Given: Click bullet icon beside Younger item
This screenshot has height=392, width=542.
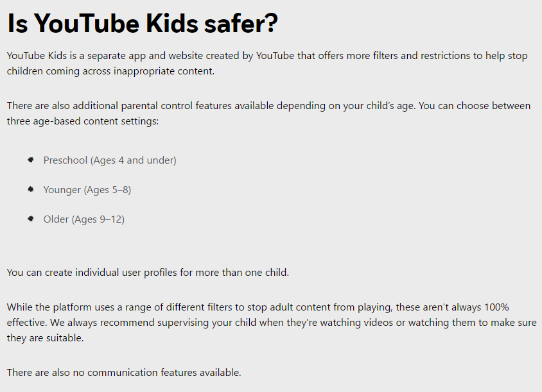Looking at the screenshot, I should coord(31,189).
